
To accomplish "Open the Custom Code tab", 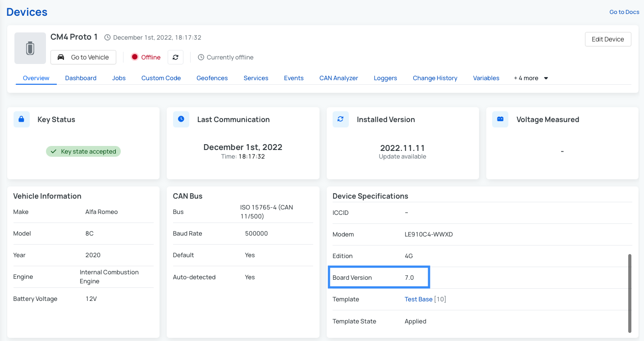I will [161, 78].
